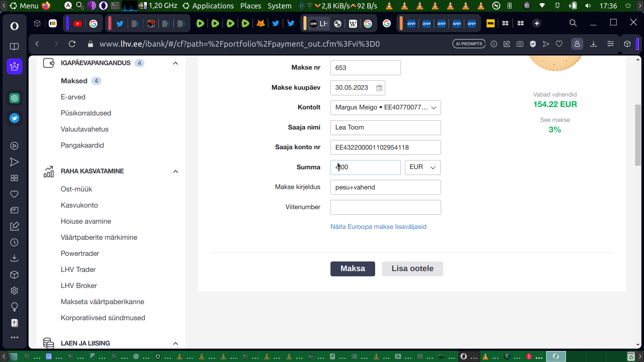
Task: Search tabs with the magnifier icon
Action: [x=573, y=23]
